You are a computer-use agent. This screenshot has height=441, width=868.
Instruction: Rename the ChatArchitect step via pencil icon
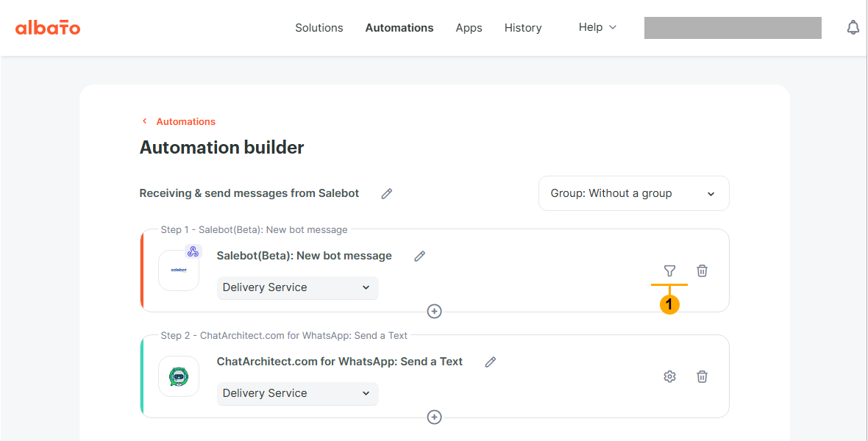490,362
